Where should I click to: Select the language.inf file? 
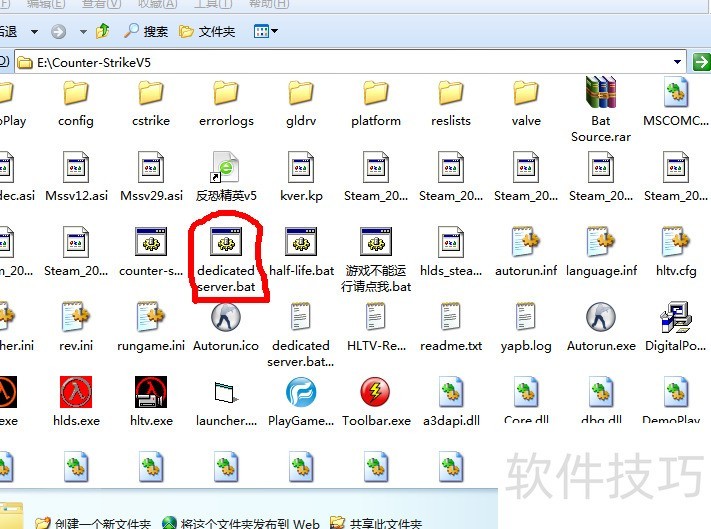click(601, 252)
